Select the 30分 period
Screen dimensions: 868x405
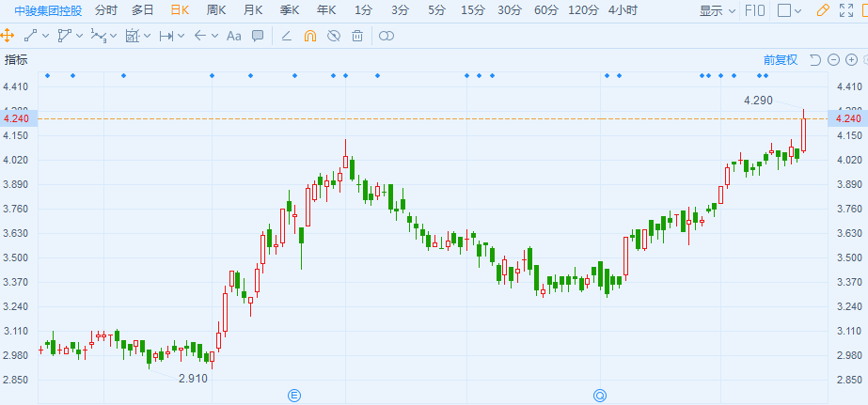[510, 10]
